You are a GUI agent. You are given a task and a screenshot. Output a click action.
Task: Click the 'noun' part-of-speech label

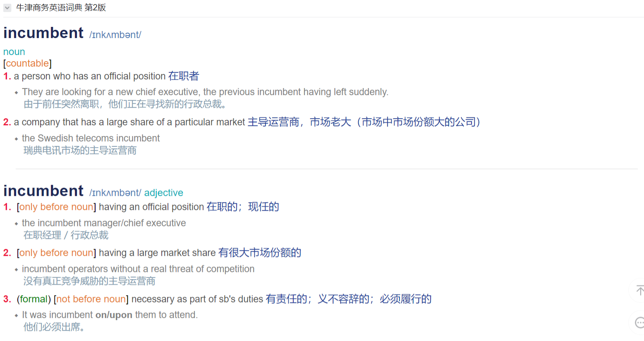pos(14,52)
